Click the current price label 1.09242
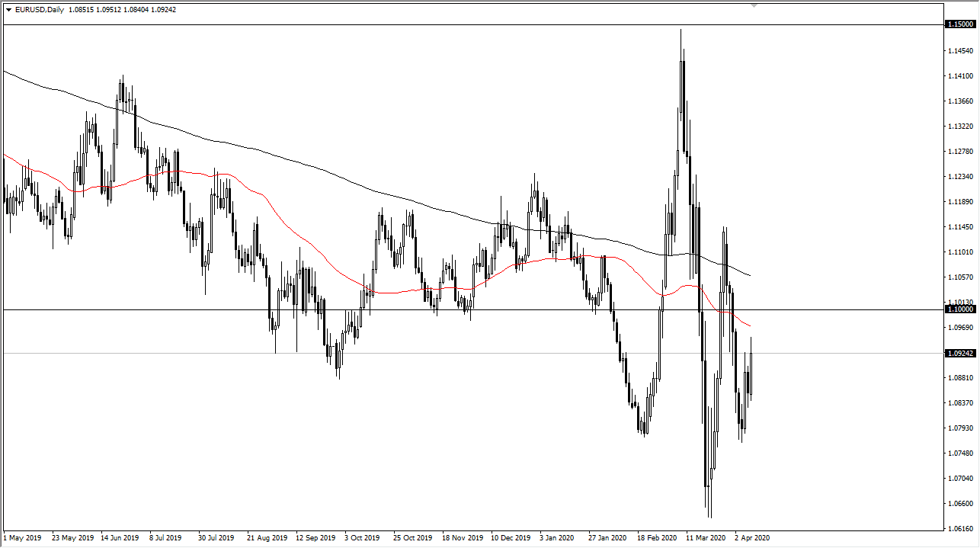980x548 pixels. coord(959,354)
